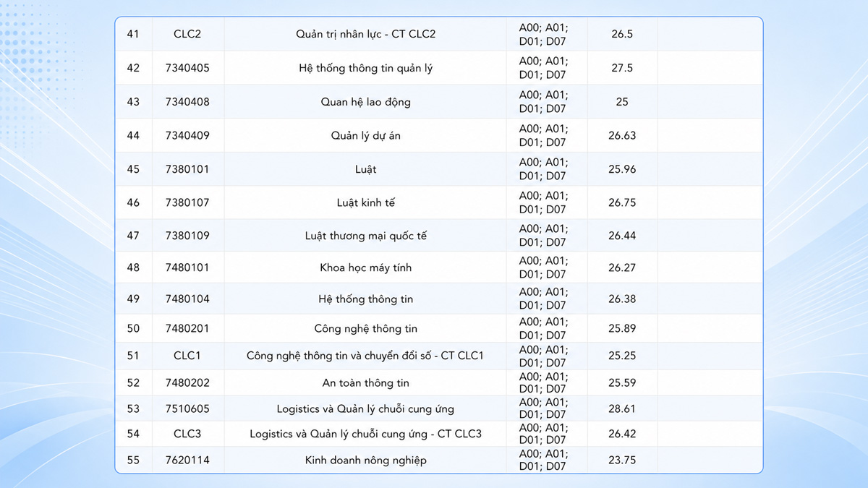Select the "Công nghệ thông tin" cell in row 50
The height and width of the screenshot is (488, 868).
pyautogui.click(x=366, y=328)
